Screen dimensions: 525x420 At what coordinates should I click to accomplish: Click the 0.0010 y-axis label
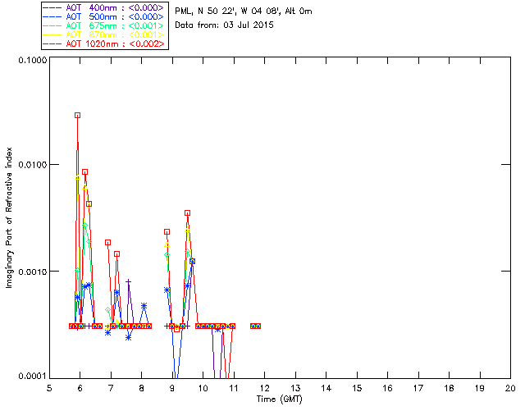coord(32,272)
